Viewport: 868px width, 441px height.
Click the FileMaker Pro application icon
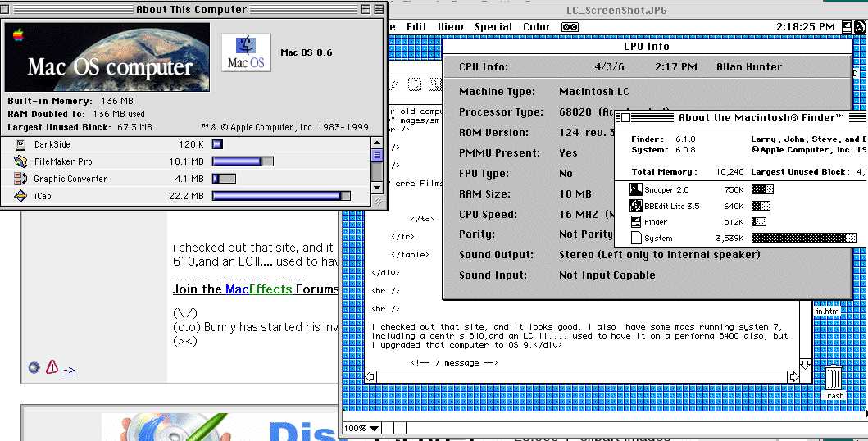(x=20, y=161)
